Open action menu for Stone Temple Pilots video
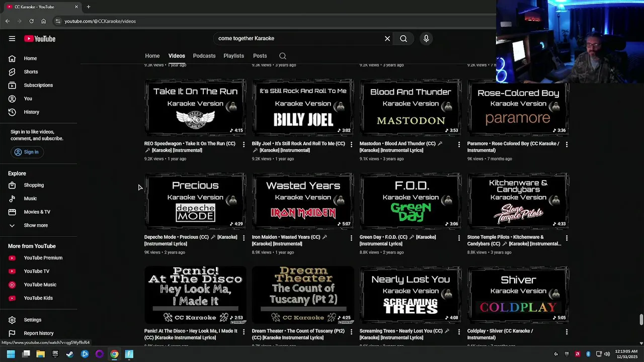The height and width of the screenshot is (362, 644). coord(567,238)
